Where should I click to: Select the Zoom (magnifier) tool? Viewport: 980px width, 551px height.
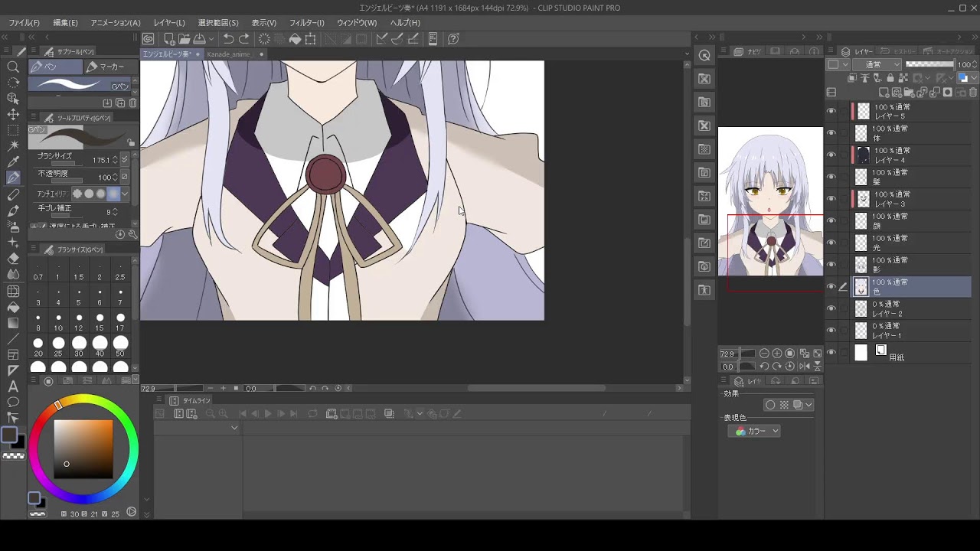pos(13,67)
